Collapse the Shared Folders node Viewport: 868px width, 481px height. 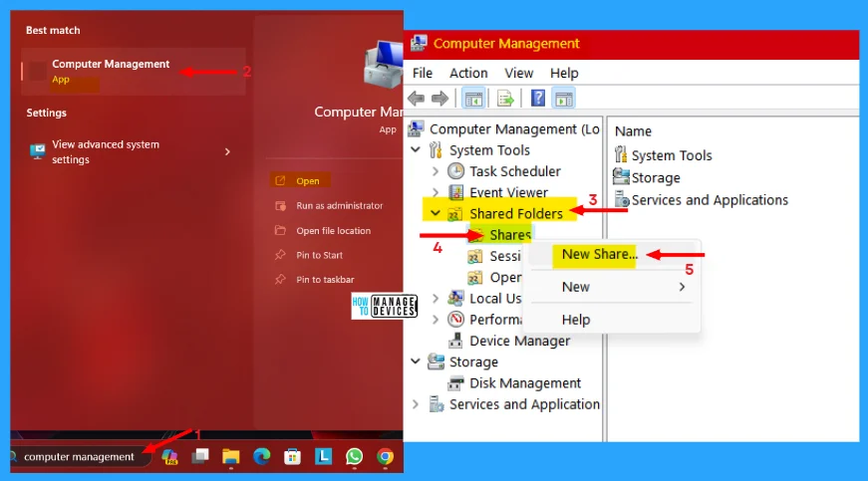coord(435,213)
